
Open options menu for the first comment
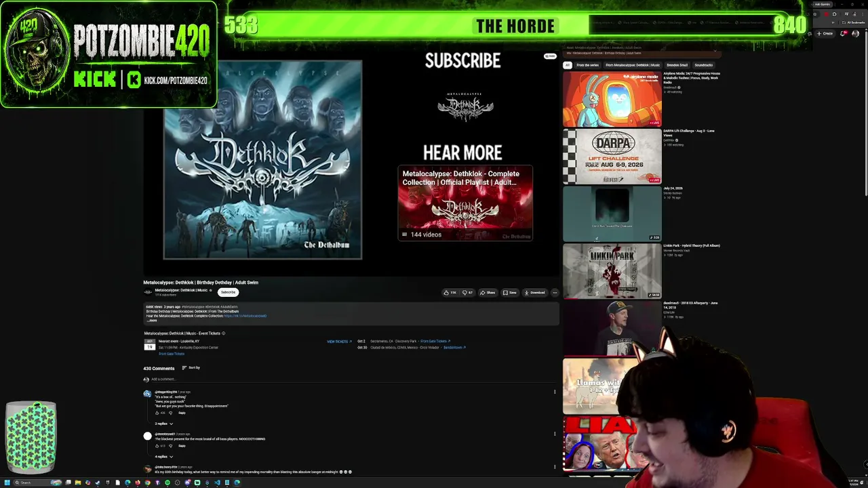555,392
